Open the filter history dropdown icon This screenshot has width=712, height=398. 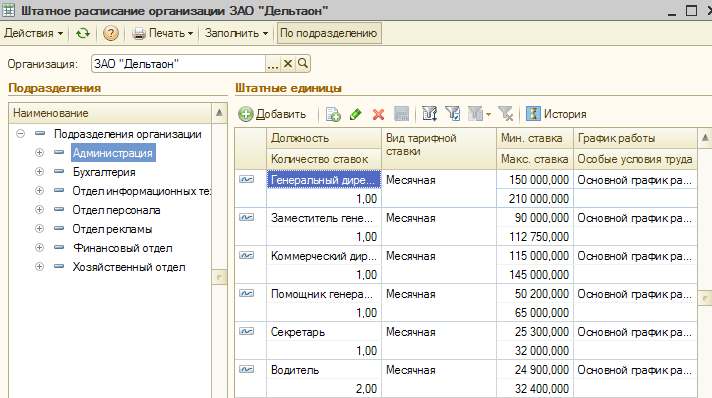coord(479,114)
